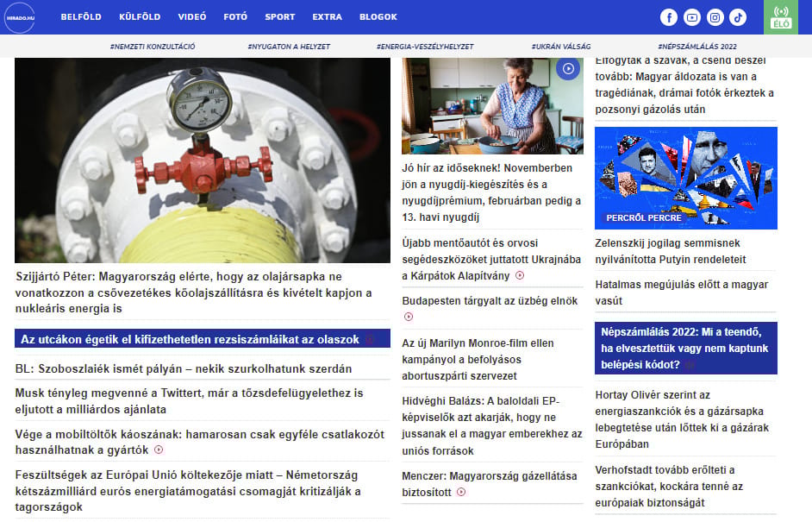Screen dimensions: 812x522
Task: Click play icon after Kárpátok Alapítvány headline
Action: pos(520,276)
